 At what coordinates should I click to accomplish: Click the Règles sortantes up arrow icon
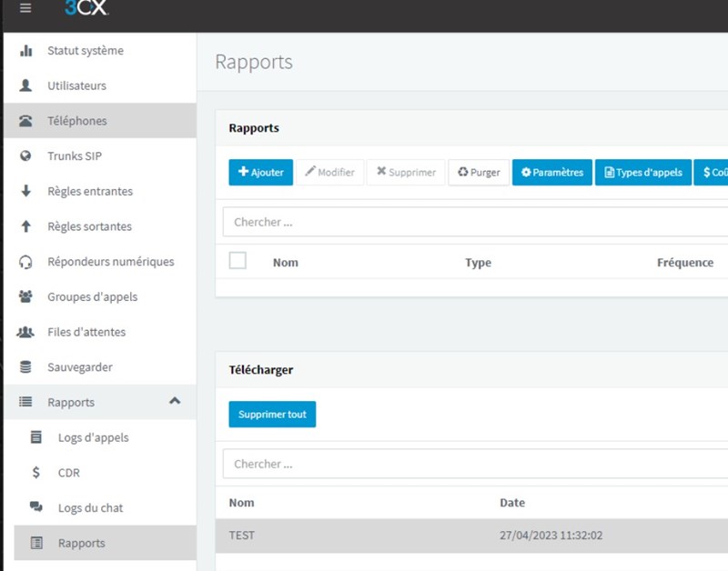(26, 226)
